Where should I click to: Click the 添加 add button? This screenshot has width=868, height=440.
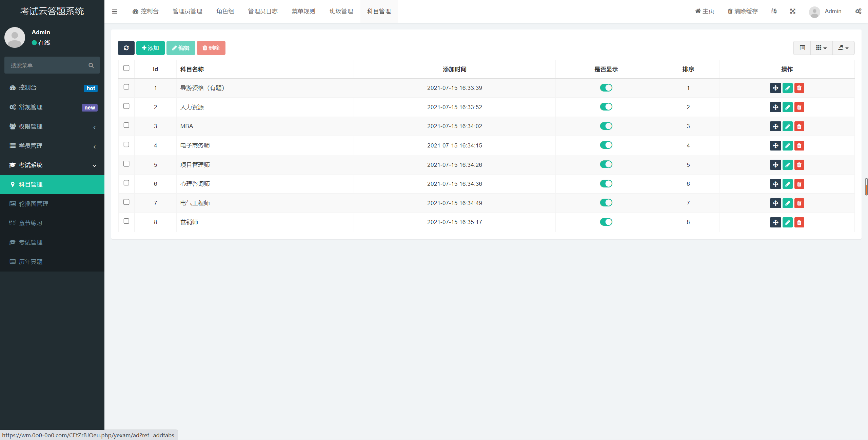tap(150, 48)
